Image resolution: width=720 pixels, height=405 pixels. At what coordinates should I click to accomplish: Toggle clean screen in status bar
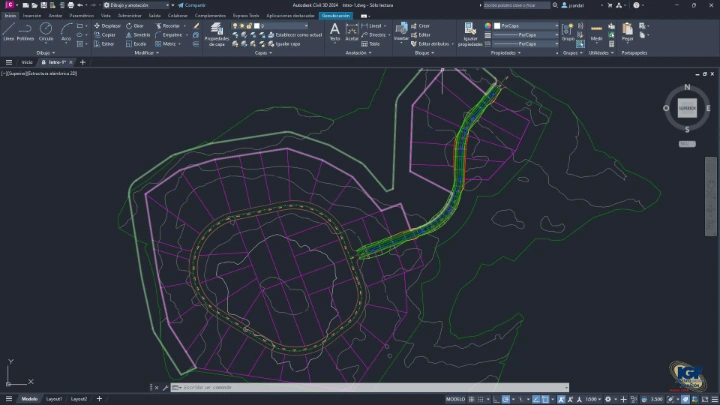click(705, 399)
